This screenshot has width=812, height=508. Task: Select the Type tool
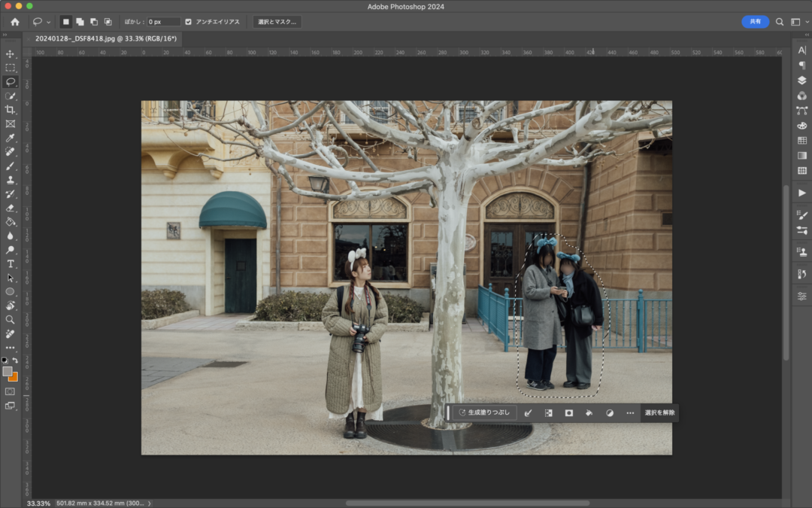pos(11,264)
